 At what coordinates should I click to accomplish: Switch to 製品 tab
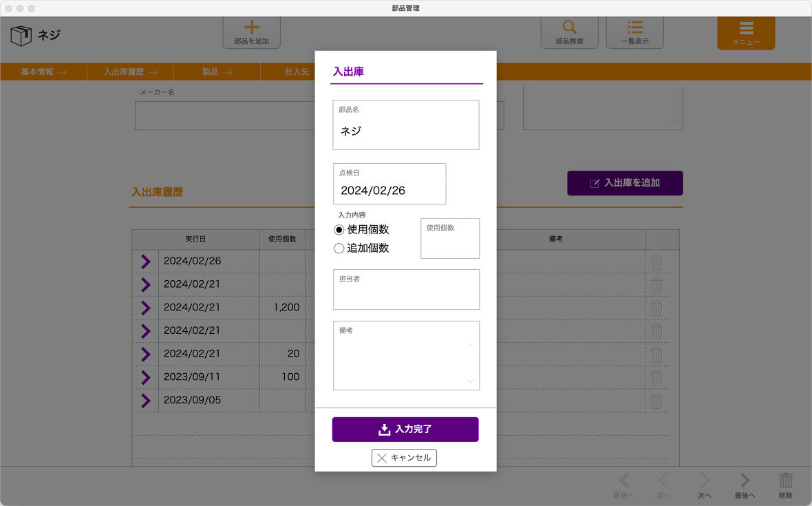click(217, 72)
